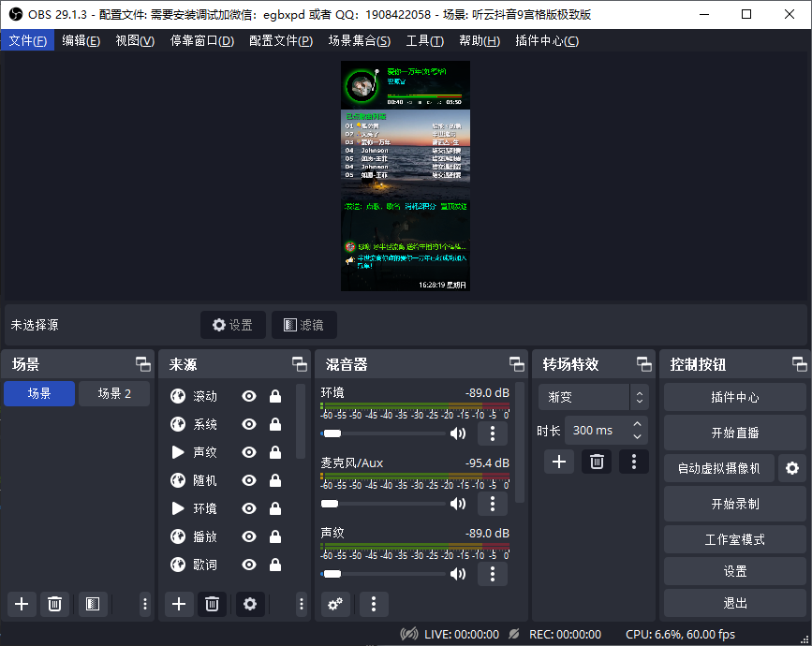Open virtual camera settings gear icon

[792, 468]
